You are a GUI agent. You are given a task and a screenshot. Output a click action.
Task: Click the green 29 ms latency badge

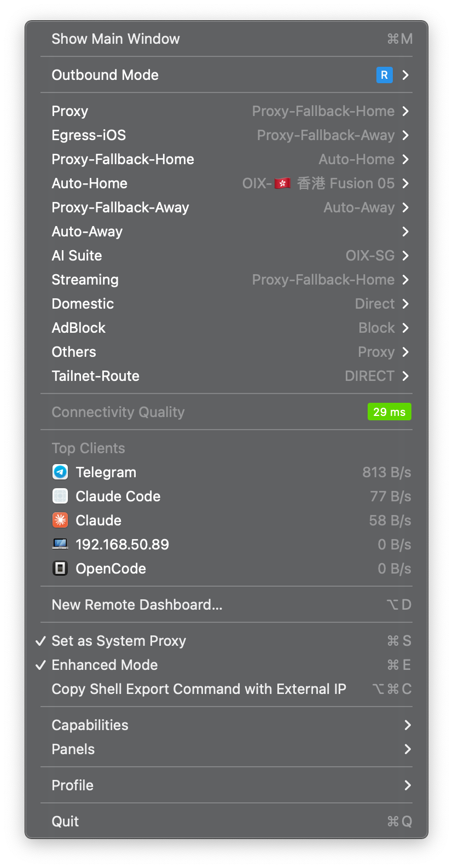pyautogui.click(x=390, y=412)
